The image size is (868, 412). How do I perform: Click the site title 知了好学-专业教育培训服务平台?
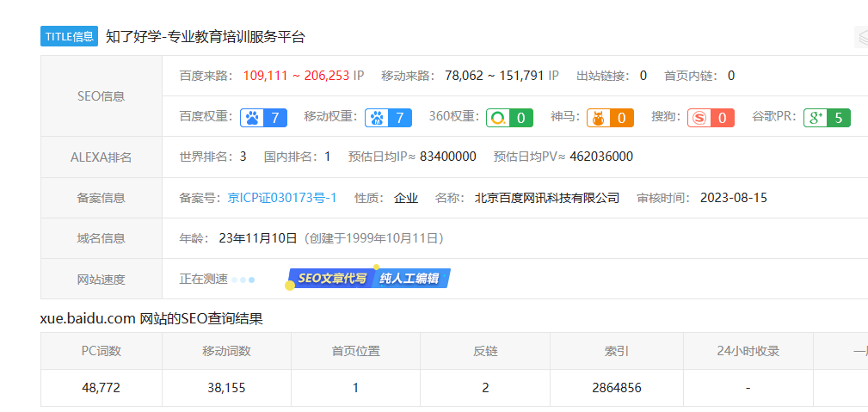(x=206, y=36)
